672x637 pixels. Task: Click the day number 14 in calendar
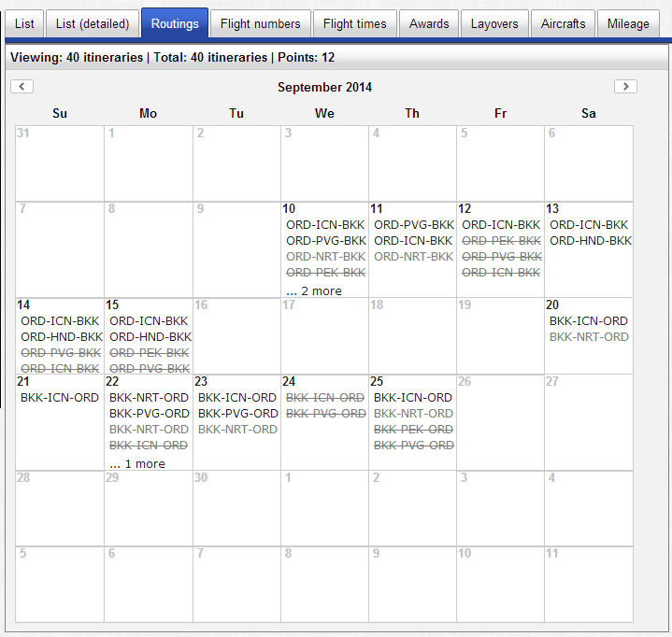pos(23,305)
